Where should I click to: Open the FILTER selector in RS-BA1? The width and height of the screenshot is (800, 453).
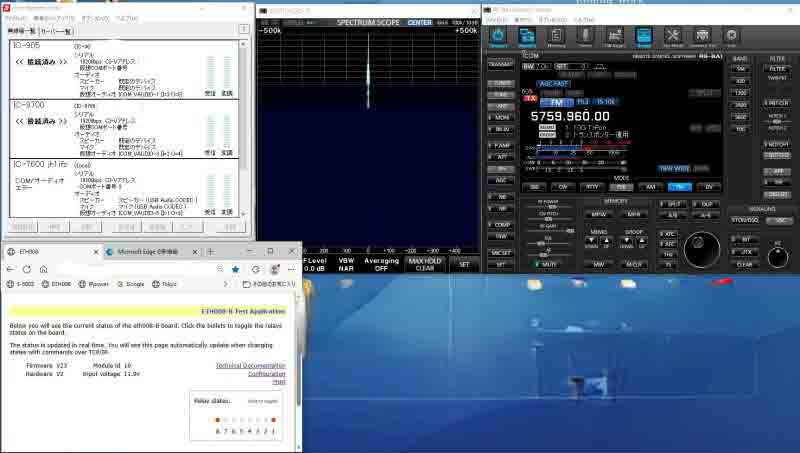click(777, 68)
